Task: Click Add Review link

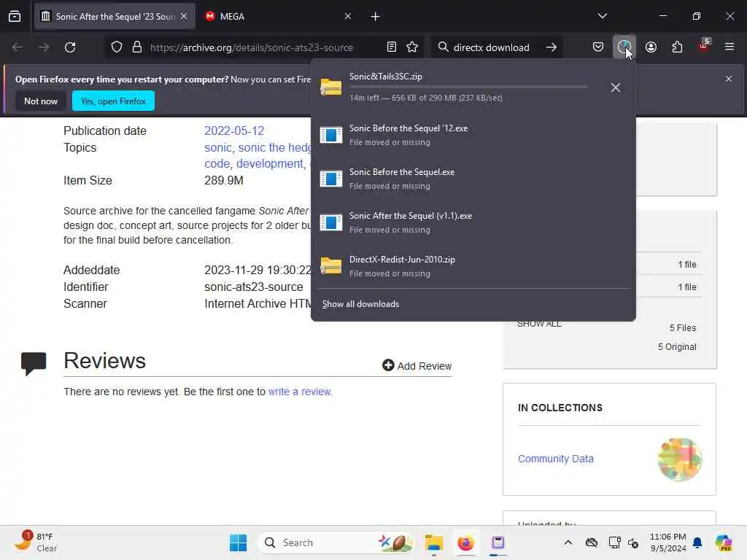Action: (x=417, y=366)
